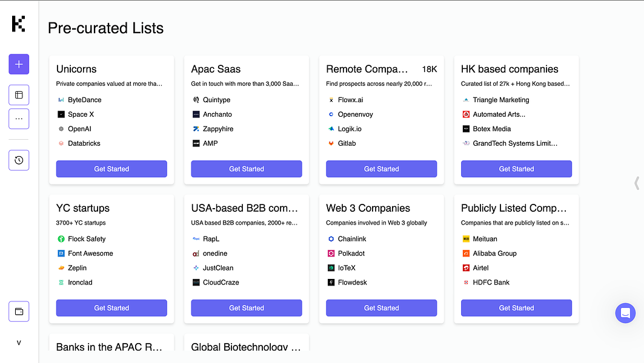This screenshot has height=363, width=644.
Task: Click the Polkadot logo icon
Action: click(x=331, y=253)
